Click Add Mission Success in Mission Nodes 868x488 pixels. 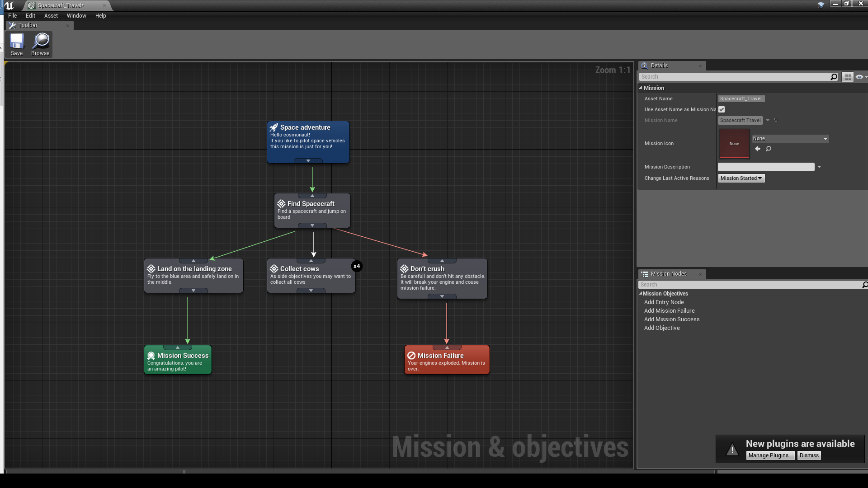[672, 319]
